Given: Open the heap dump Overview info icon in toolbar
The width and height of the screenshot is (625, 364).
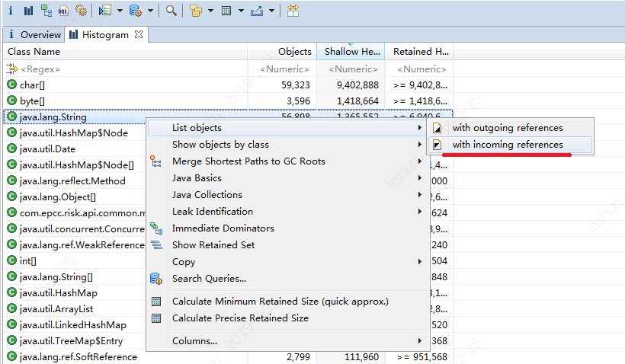Looking at the screenshot, I should pos(11,11).
